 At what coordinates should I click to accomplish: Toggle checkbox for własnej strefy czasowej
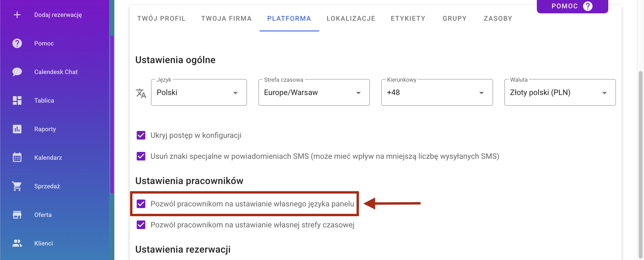pyautogui.click(x=141, y=225)
